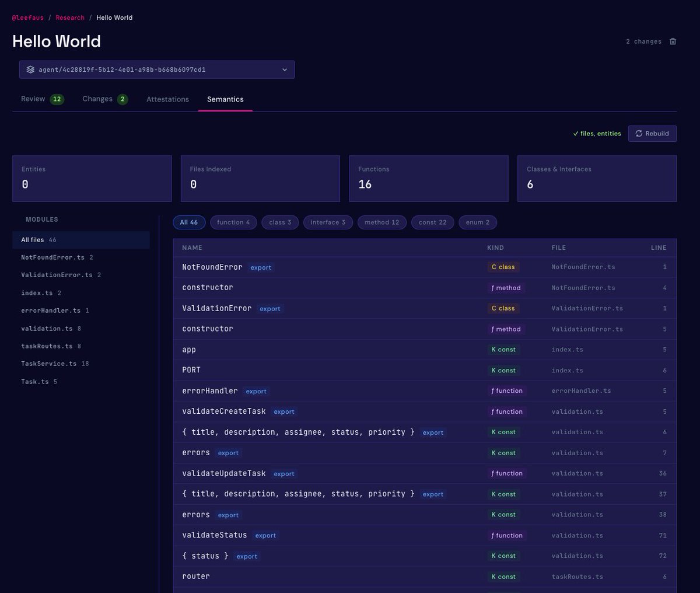Open the Attestations tab
700x593 pixels.
[x=167, y=99]
